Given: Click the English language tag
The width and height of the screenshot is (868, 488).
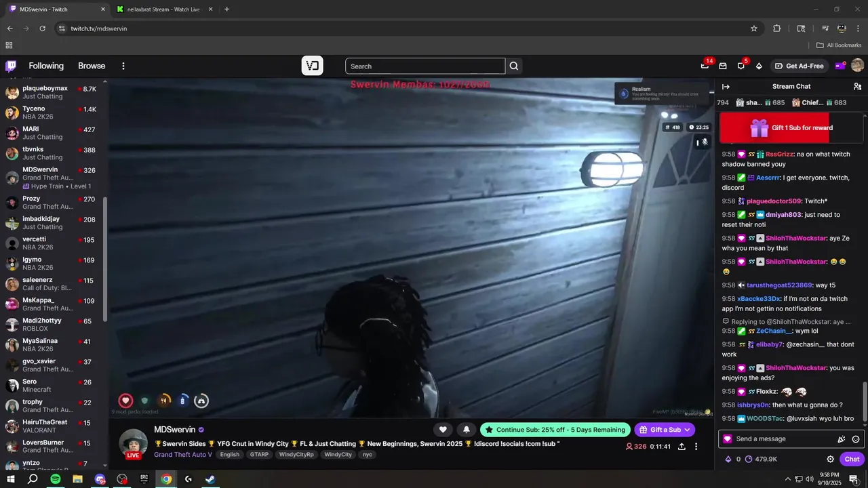Looking at the screenshot, I should coord(229,455).
